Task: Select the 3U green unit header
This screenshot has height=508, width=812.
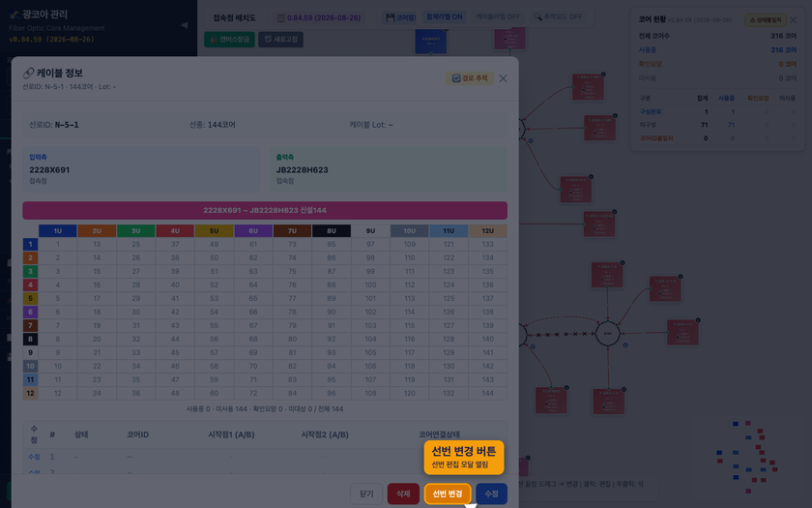Action: point(135,230)
